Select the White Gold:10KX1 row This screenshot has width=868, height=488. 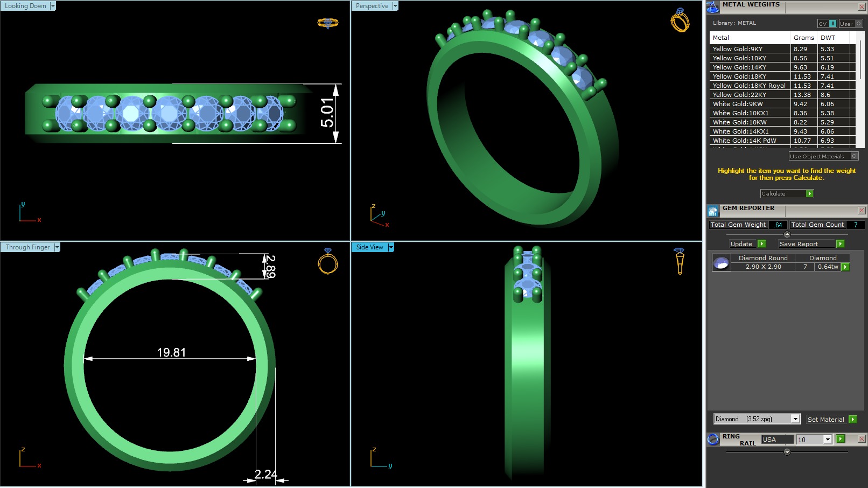[782, 113]
